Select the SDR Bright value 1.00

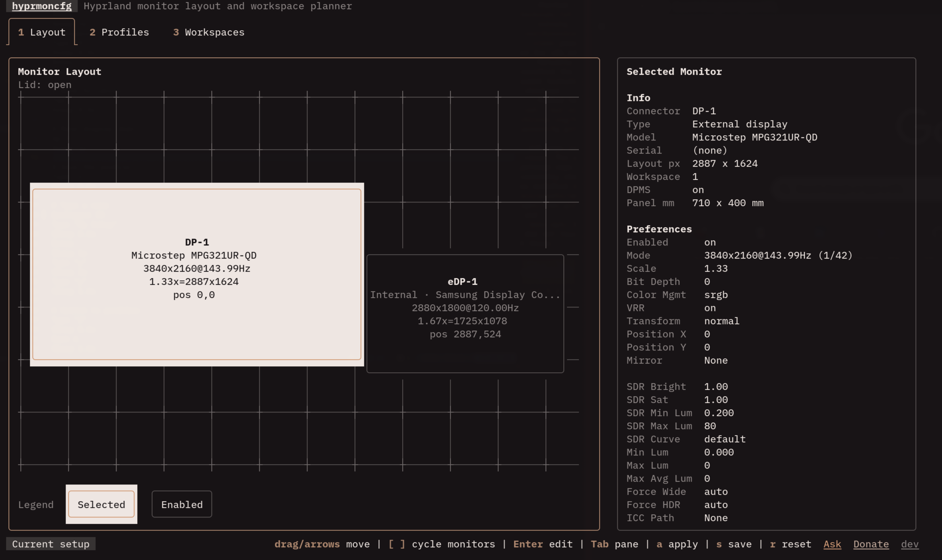[716, 387]
